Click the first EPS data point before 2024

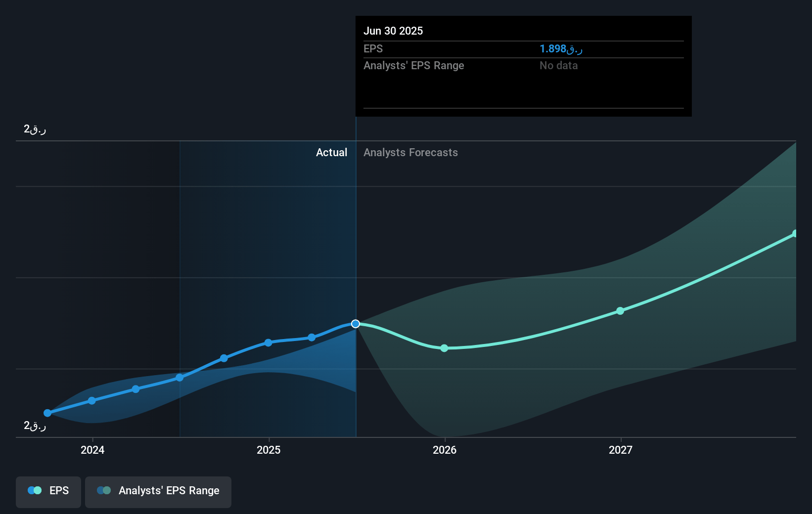pyautogui.click(x=47, y=413)
